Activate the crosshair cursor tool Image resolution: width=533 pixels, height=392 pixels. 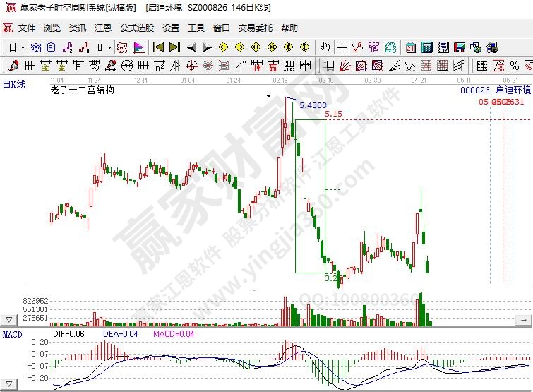tap(342, 47)
